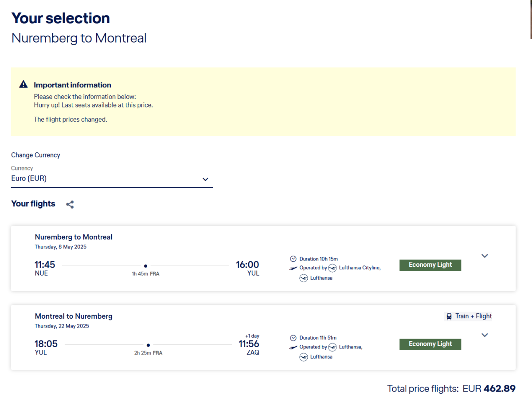Select Economy Light on the 8 May flight
Screen dimensions: 532x399
coord(430,265)
